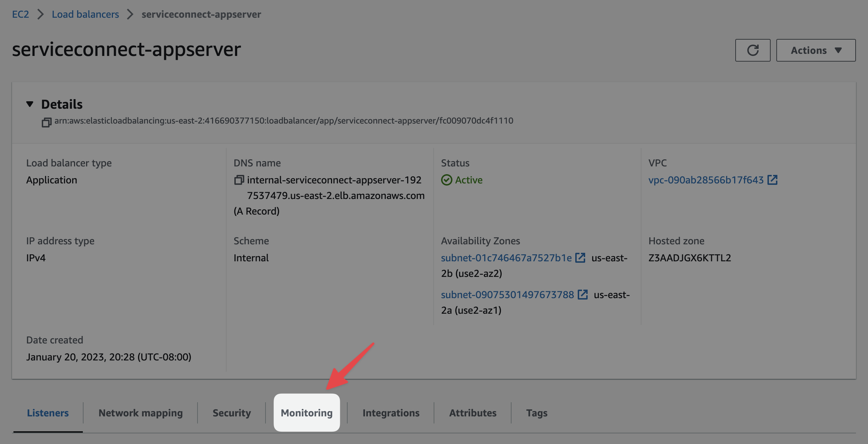Navigate to EC2 breadcrumb link
Image resolution: width=868 pixels, height=444 pixels.
21,14
